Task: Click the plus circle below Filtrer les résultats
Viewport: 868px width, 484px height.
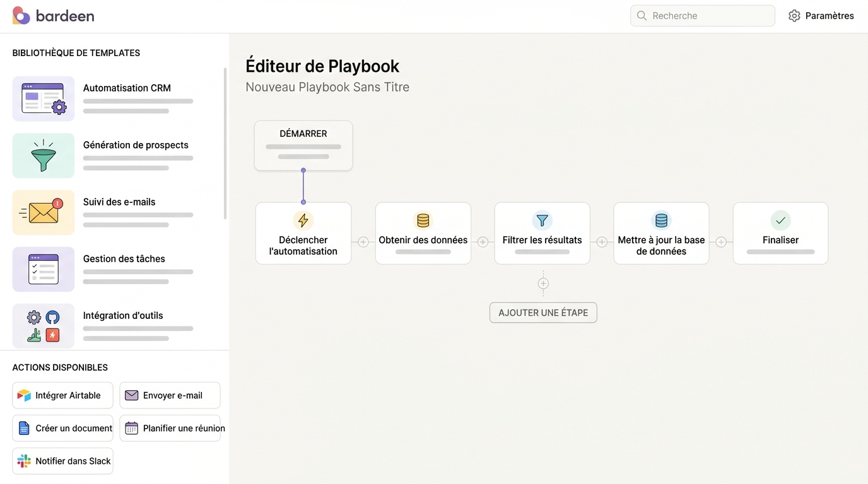Action: (543, 284)
